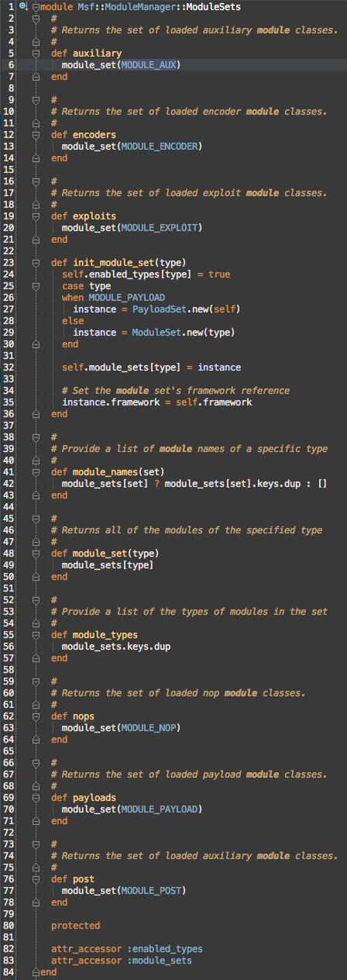Collapse the 'def nops' method

coord(36,716)
